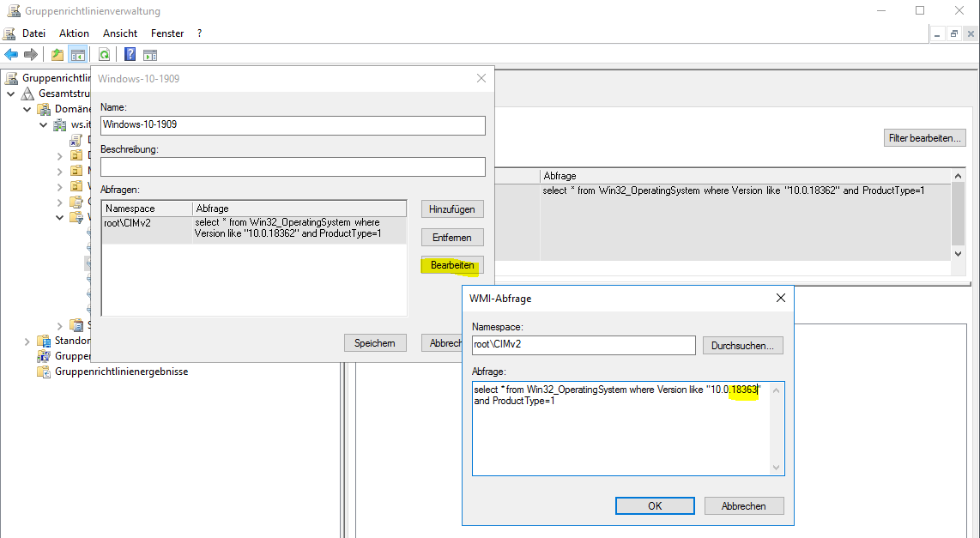Confirm the WMI-Abfrage dialog with OK
This screenshot has width=980, height=538.
[655, 506]
